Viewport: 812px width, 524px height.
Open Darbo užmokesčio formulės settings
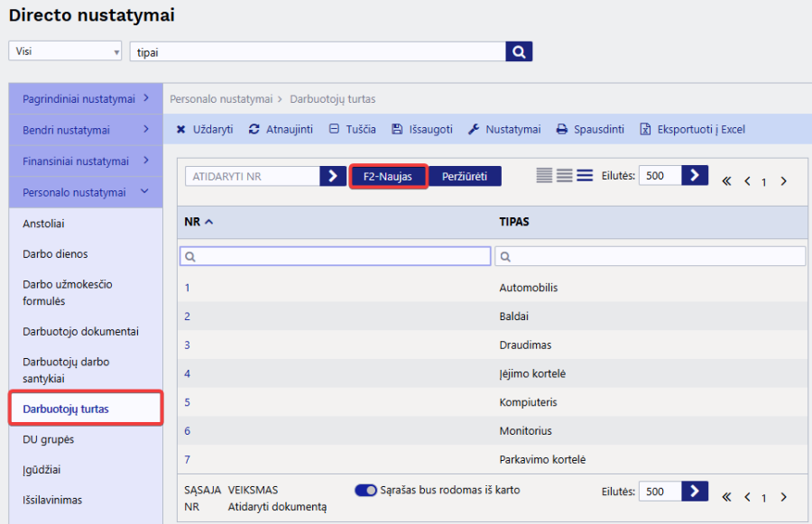pos(68,292)
